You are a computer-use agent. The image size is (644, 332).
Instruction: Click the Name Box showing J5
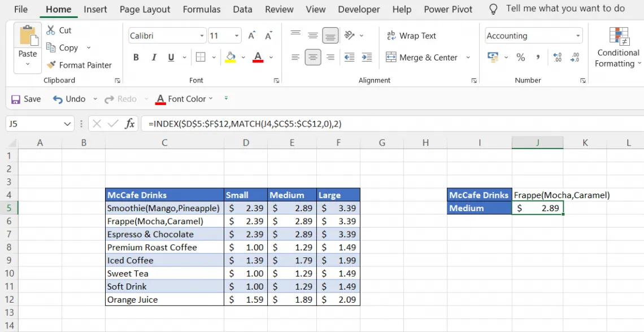[34, 123]
